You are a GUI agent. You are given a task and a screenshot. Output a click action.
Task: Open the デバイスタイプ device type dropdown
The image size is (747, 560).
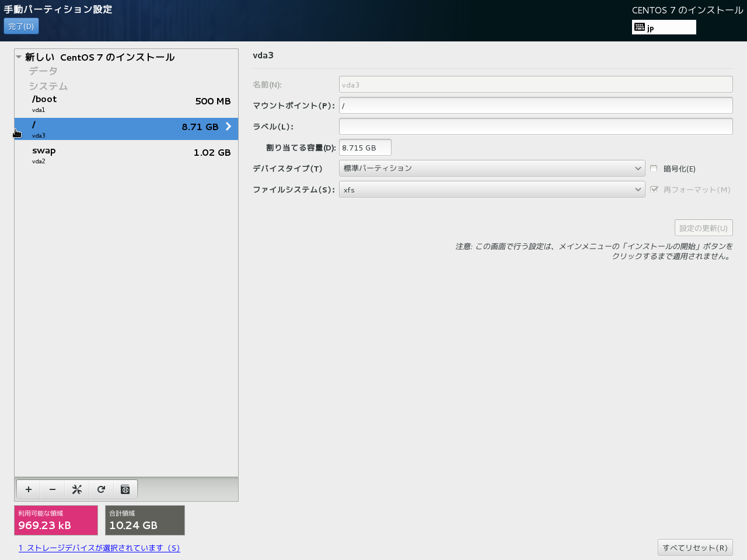(491, 169)
